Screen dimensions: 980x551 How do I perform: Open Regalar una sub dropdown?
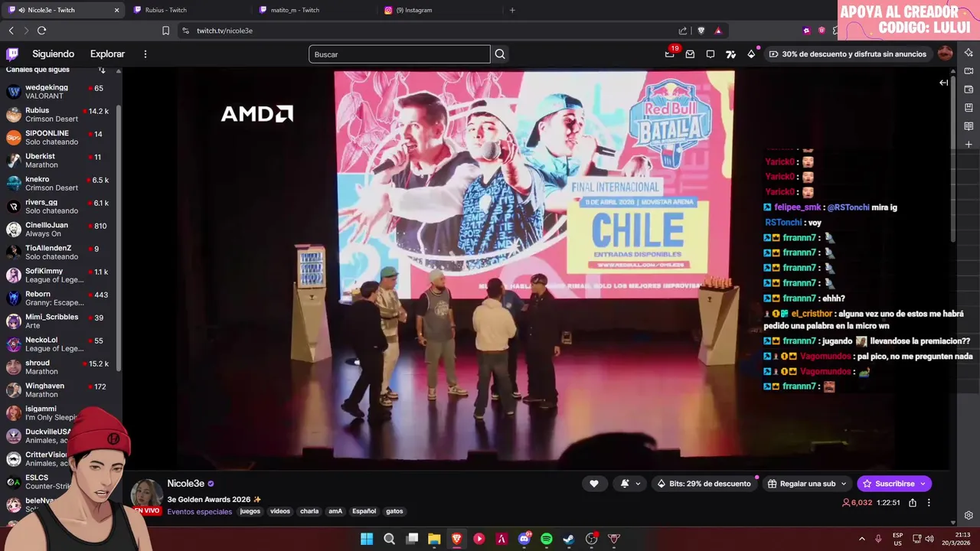[807, 484]
